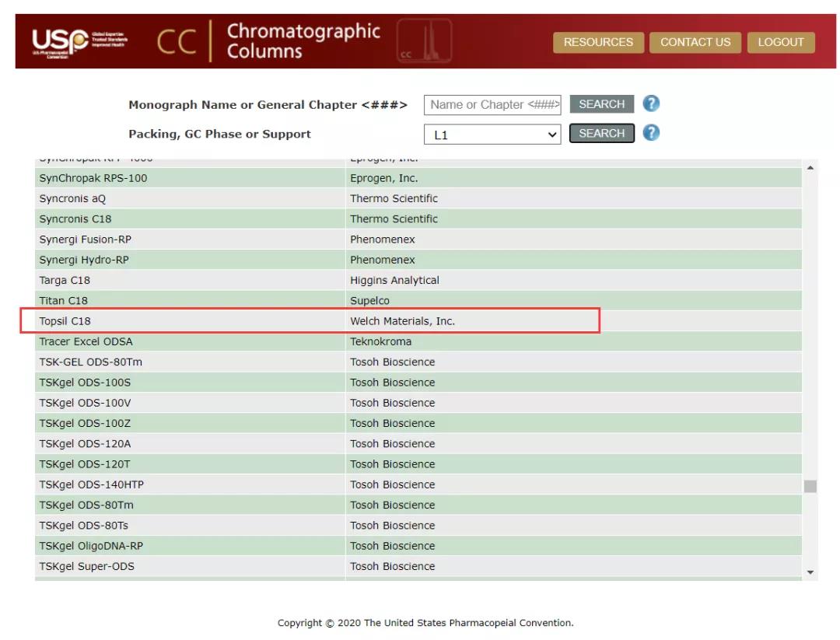Click the scroll up arrow of the results list
The height and width of the screenshot is (640, 840).
pos(810,168)
